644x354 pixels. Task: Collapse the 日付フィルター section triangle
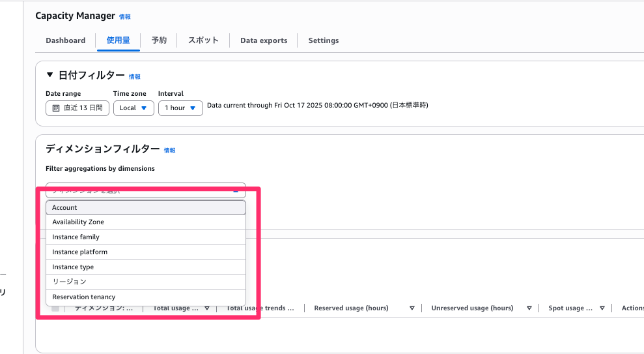click(x=49, y=75)
